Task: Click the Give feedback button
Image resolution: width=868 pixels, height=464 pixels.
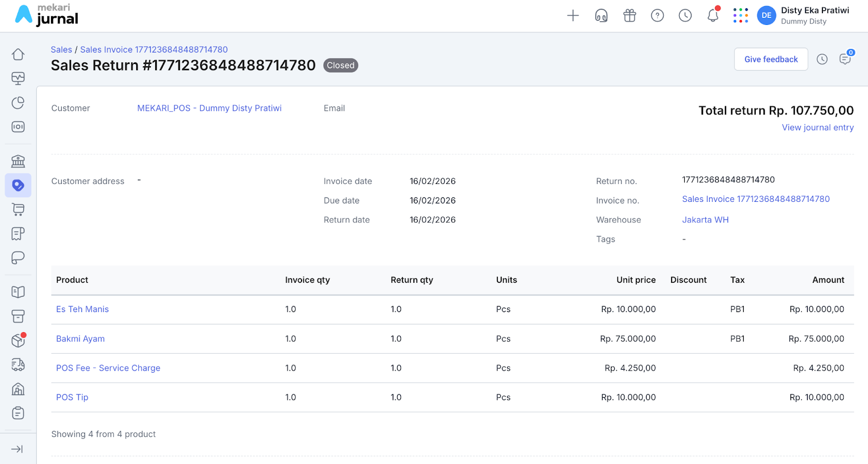Action: coord(771,59)
